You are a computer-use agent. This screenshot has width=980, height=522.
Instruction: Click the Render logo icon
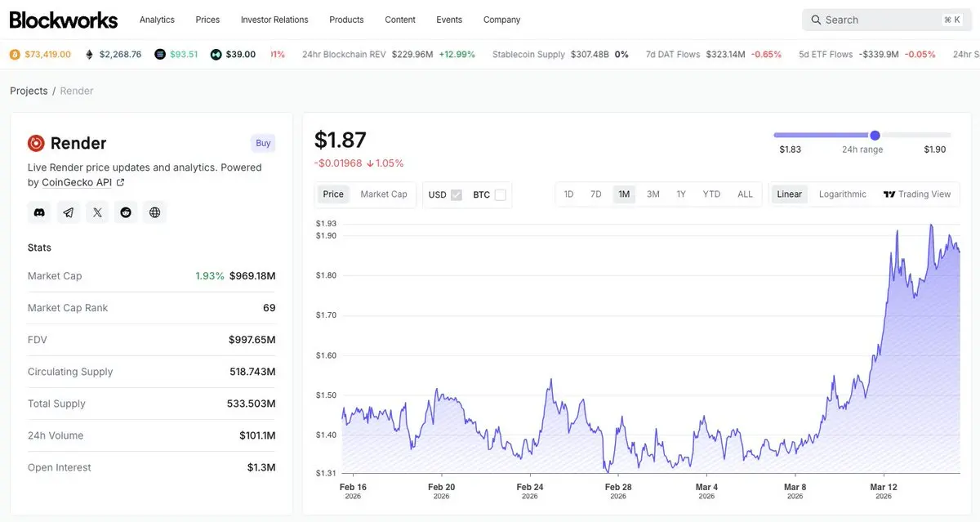[36, 144]
